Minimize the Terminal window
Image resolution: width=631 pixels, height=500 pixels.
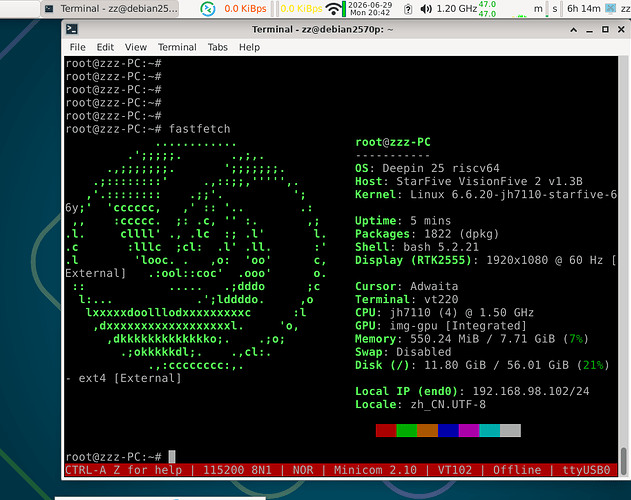[x=590, y=30]
